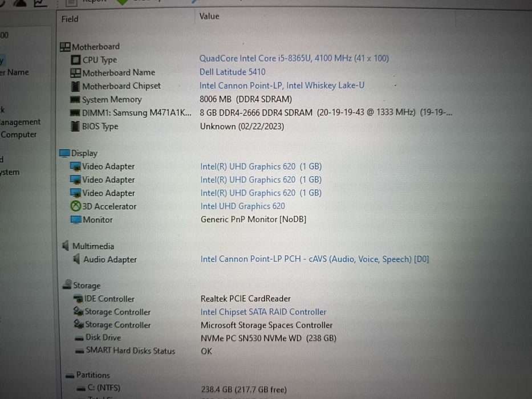Click the SMART Hard Disks Status icon

[79, 351]
